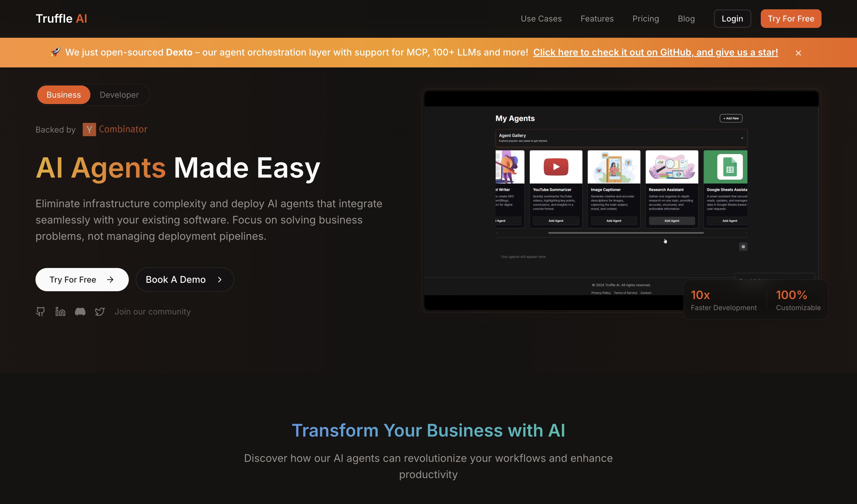
Task: Click the GitHub star link in banner
Action: [x=655, y=52]
